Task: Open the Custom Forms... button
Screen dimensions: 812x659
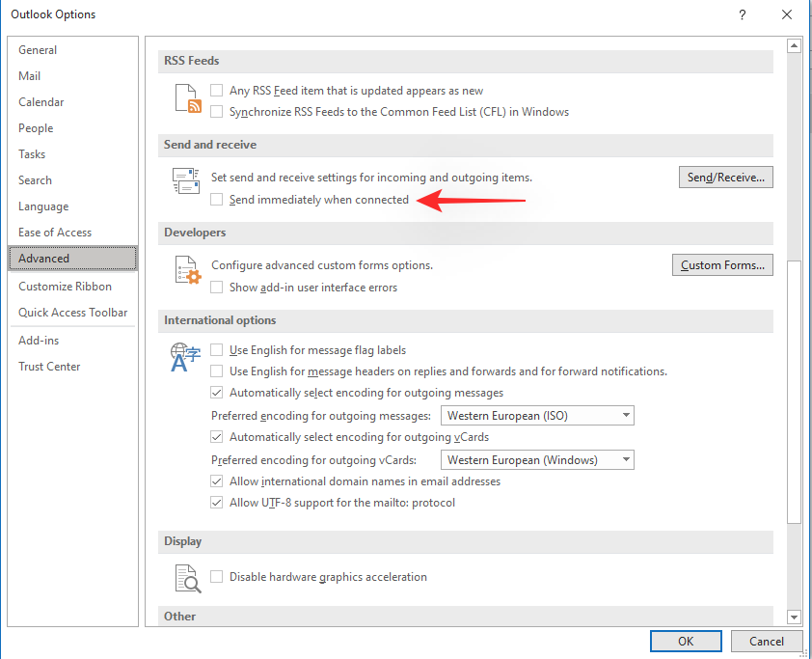Action: [x=722, y=264]
